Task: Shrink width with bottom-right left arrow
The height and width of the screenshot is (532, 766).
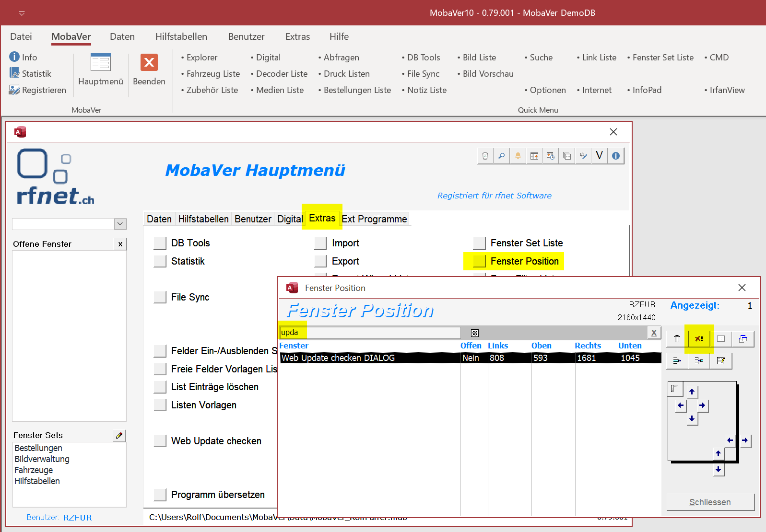Action: pos(730,440)
